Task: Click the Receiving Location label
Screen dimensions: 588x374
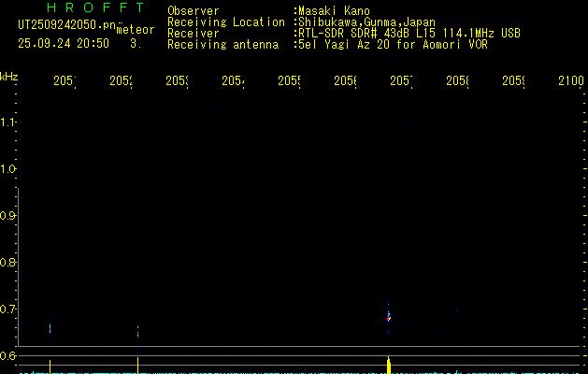Action: click(x=226, y=22)
